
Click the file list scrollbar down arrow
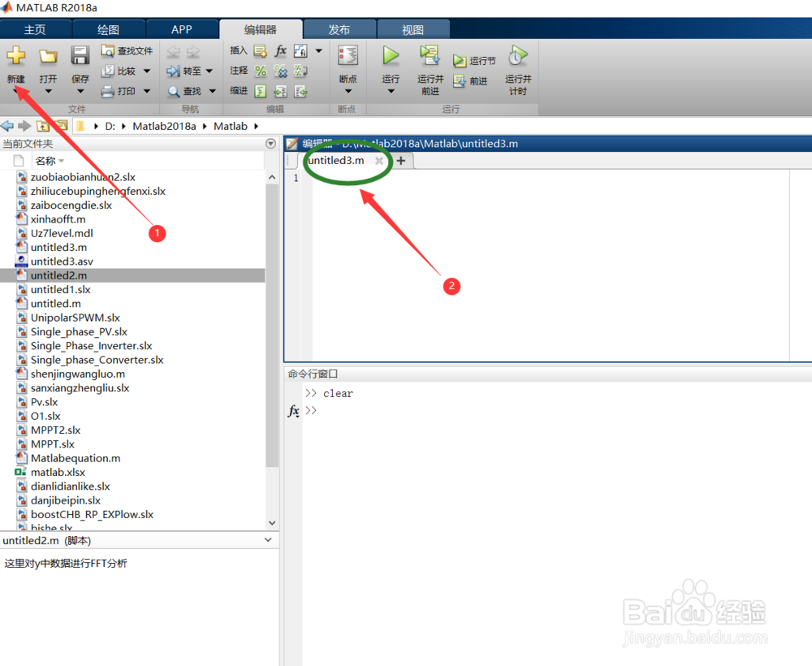coord(272,522)
